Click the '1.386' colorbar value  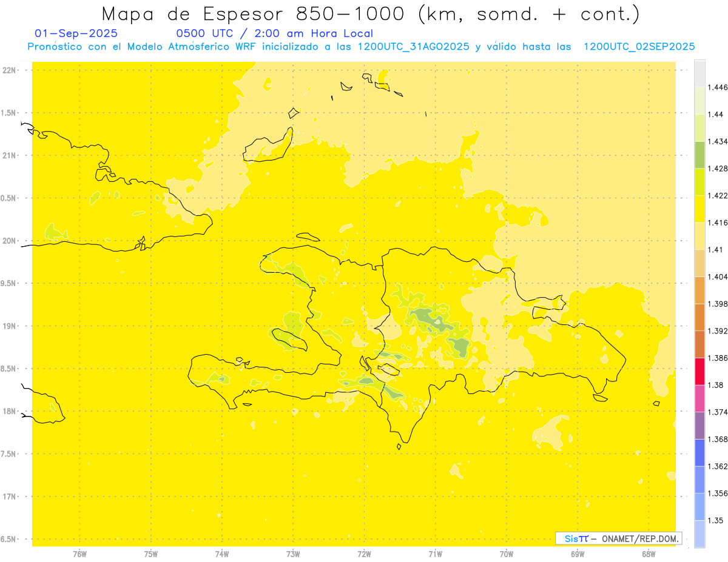coord(718,358)
